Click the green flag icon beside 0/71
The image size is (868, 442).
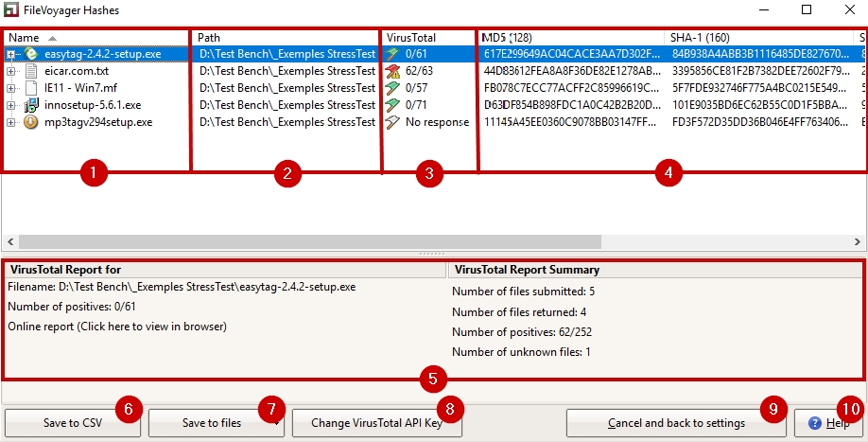coord(393,105)
